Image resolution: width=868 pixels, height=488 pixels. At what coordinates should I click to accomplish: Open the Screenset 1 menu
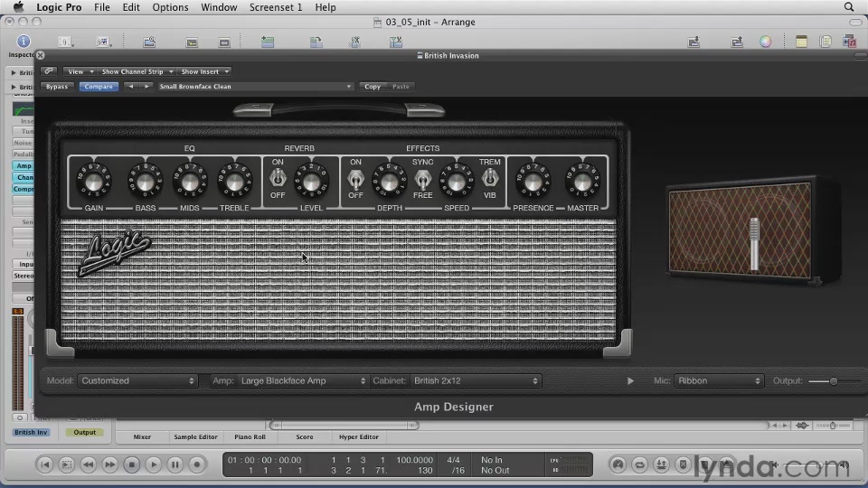(276, 7)
